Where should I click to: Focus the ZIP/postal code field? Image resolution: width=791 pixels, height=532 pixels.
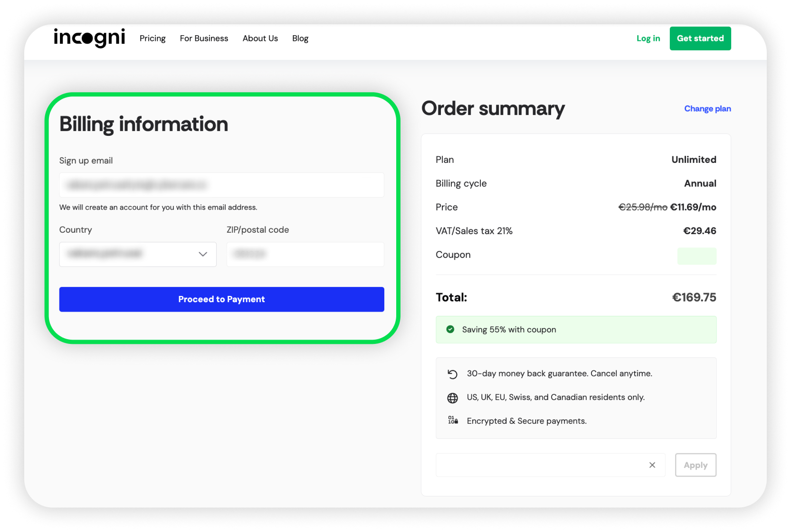coord(305,254)
